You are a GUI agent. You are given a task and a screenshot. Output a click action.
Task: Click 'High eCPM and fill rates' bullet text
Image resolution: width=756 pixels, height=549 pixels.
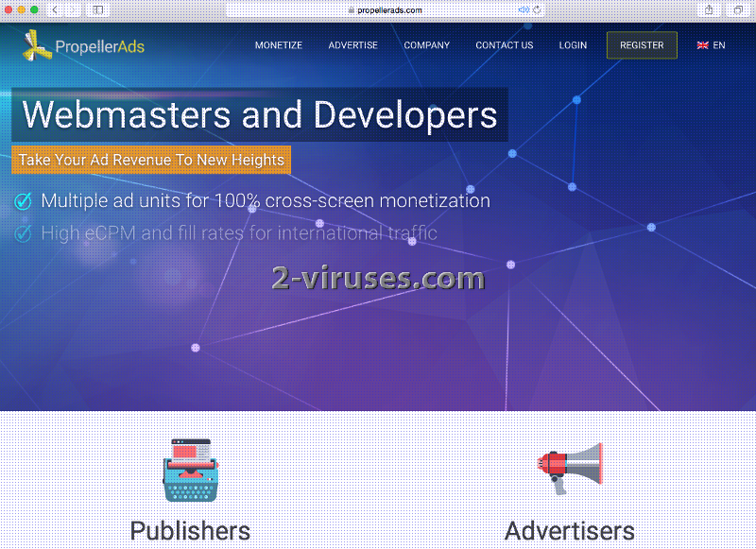(239, 233)
